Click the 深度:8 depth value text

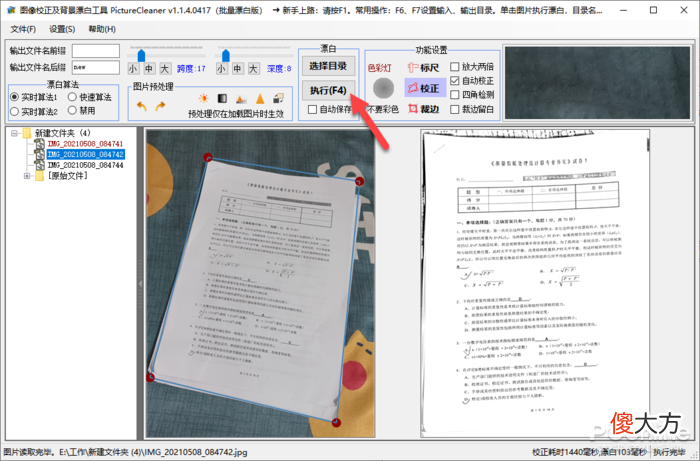[279, 69]
